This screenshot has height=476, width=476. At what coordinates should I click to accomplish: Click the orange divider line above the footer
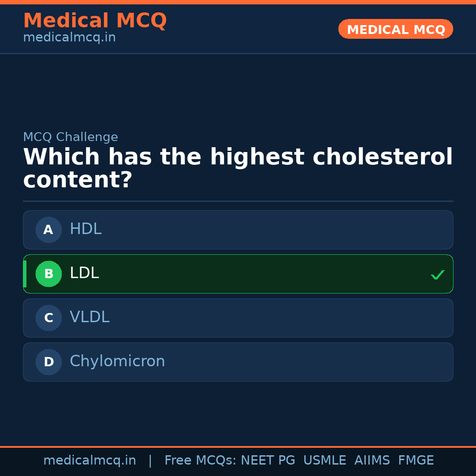238,447
